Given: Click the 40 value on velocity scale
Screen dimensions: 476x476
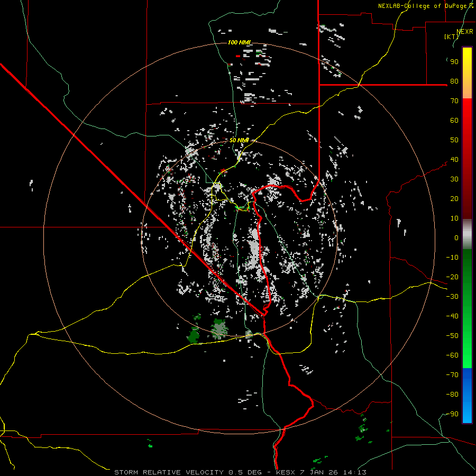Looking at the screenshot, I should [454, 159].
